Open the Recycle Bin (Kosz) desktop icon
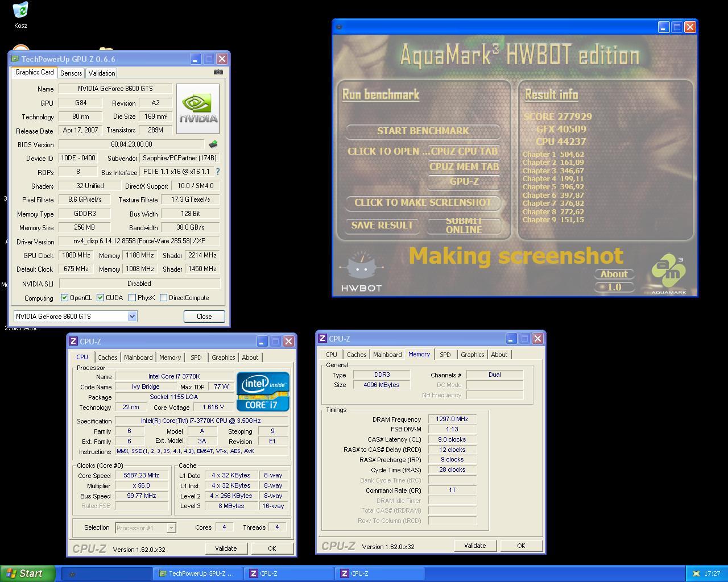 pyautogui.click(x=20, y=14)
